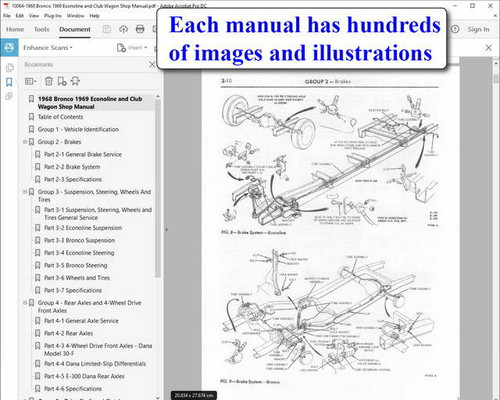Open the page thumbnails panel icon
Image resolution: width=500 pixels, height=400 pixels.
(x=9, y=68)
